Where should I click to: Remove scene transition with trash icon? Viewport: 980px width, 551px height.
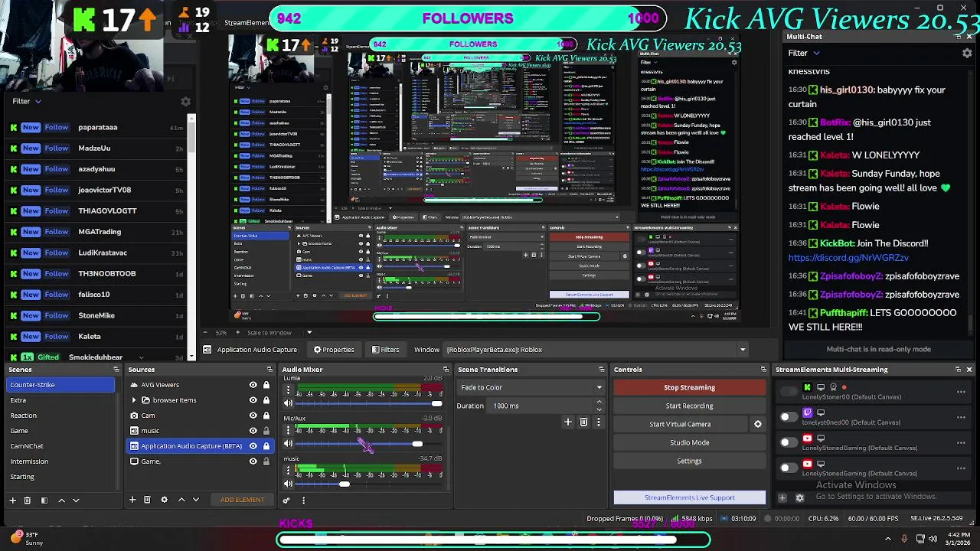[583, 422]
